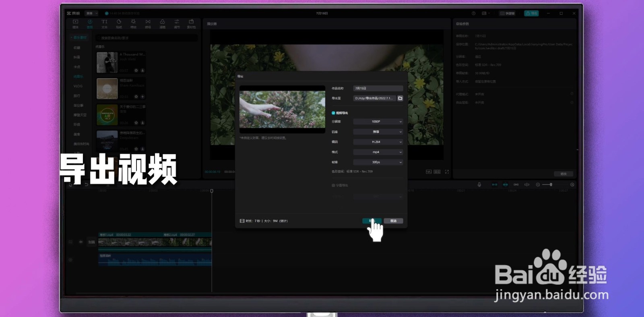Open the 快捷键 shortcuts button
This screenshot has height=317, width=644.
[508, 13]
